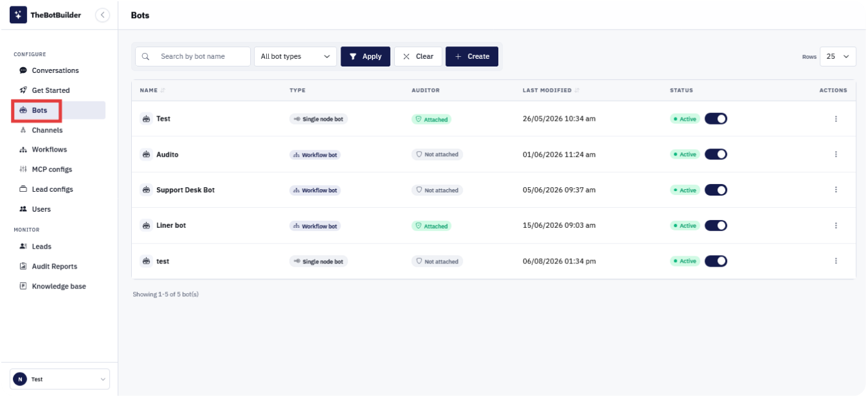
Task: Switch off the lowercase test bot toggle
Action: 715,261
